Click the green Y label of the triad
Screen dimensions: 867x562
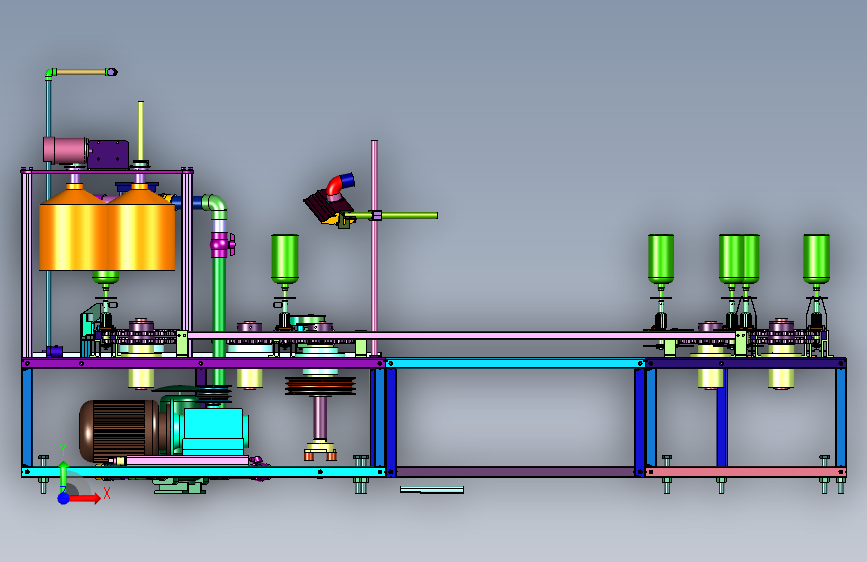click(63, 450)
